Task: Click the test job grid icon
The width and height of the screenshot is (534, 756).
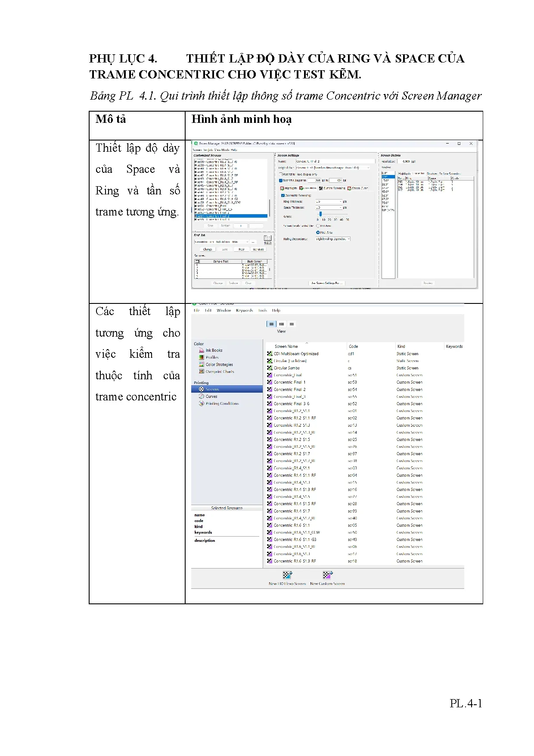Action: 267,238
